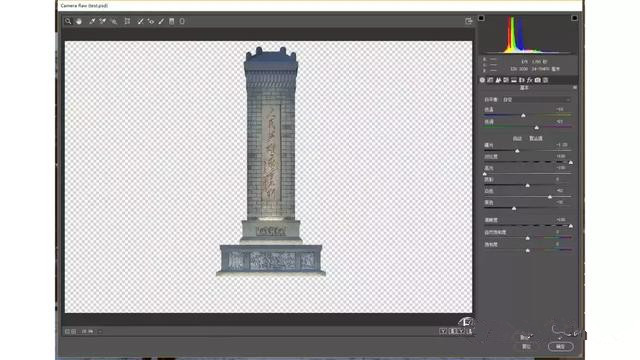This screenshot has width=640, height=360.
Task: Open the zoom level dropdown arrow
Action: tap(100, 332)
